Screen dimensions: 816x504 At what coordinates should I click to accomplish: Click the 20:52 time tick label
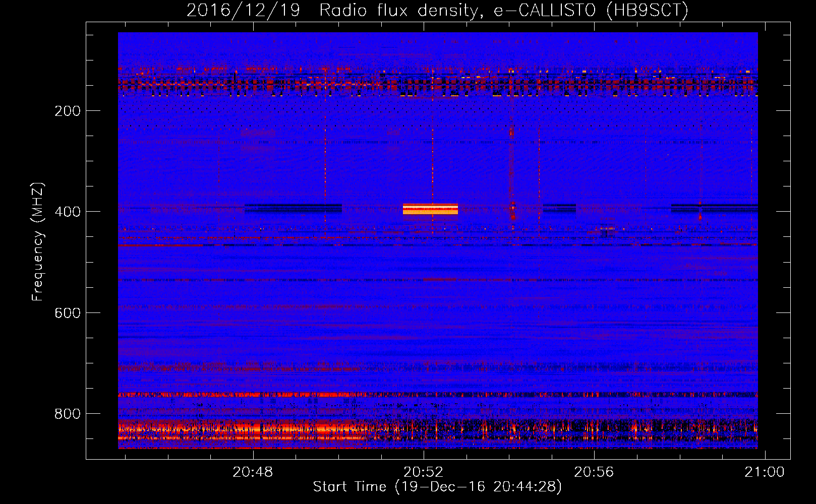[x=424, y=472]
